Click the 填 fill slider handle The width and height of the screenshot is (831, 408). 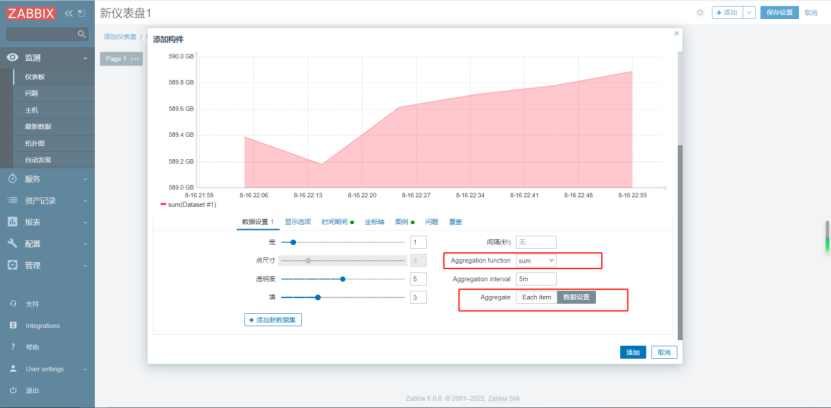(x=317, y=297)
